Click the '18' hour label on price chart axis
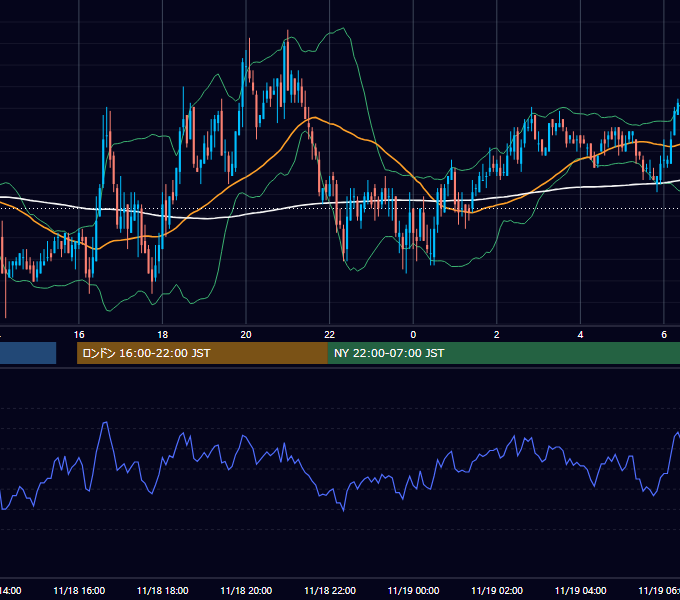680x600 pixels. (x=163, y=335)
